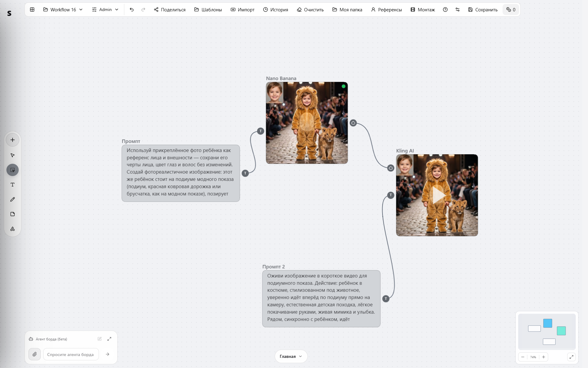Click the Nano Banana image output port

tap(353, 123)
